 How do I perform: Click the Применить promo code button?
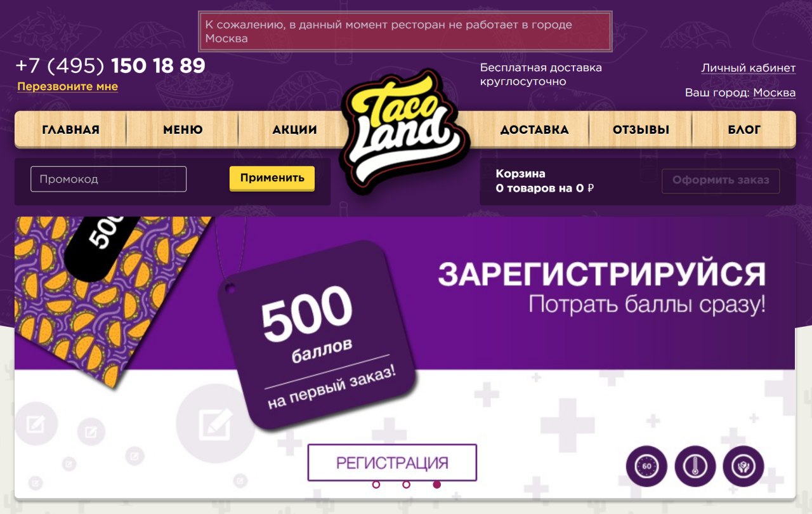272,178
